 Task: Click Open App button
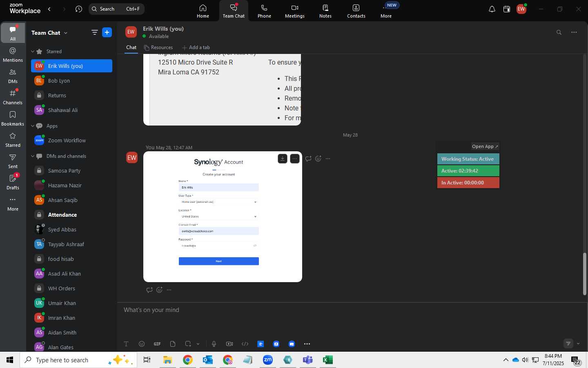point(485,146)
